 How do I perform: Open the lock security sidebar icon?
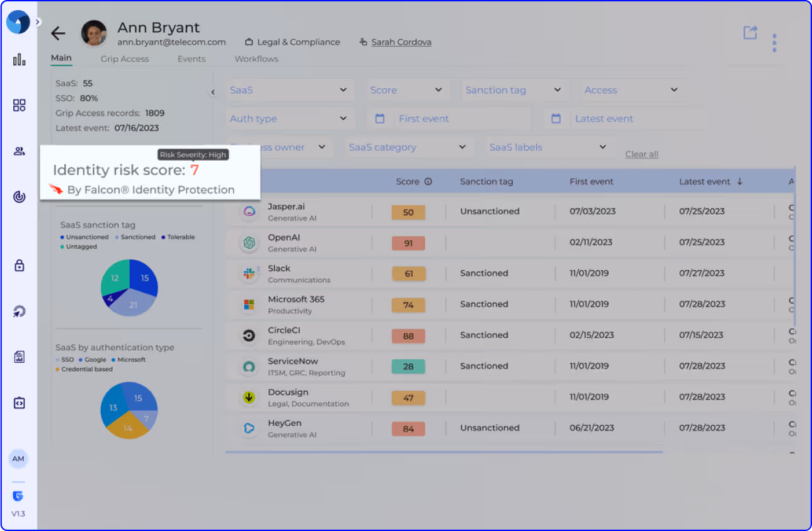point(19,265)
